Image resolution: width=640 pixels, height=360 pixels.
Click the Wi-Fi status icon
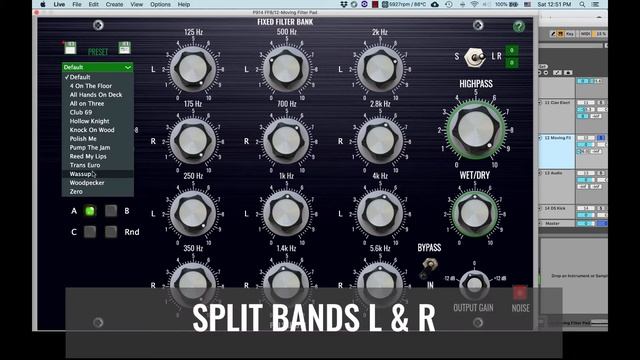click(474, 4)
